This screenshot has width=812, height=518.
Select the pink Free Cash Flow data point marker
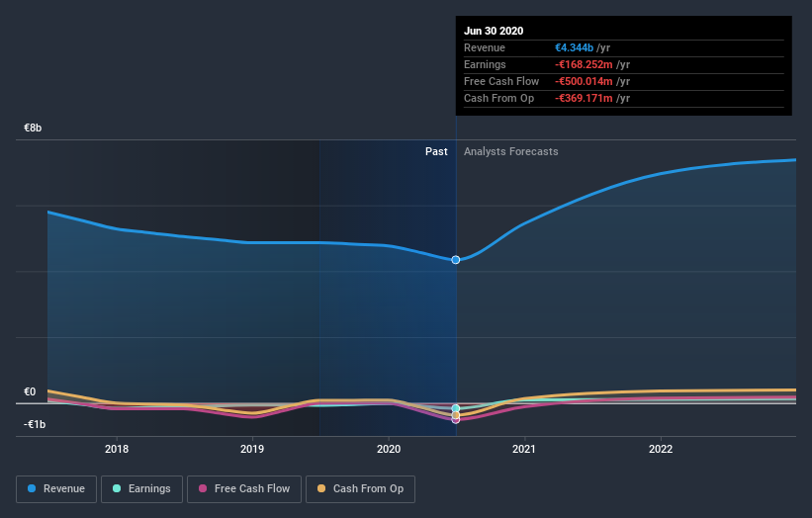(x=456, y=420)
